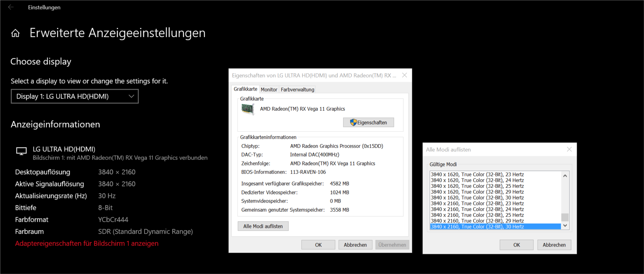Click the modes list scrollbar thumb
This screenshot has width=644, height=274.
coord(565,217)
